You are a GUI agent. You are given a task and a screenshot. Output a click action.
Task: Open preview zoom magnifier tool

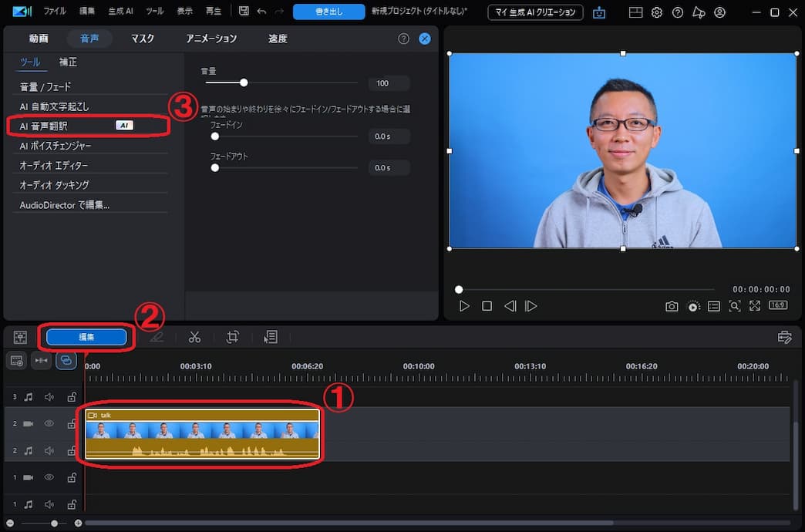pos(734,306)
